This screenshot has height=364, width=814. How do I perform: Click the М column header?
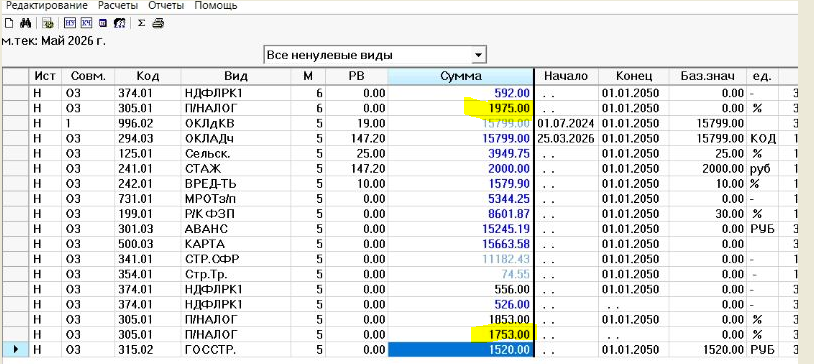point(308,76)
